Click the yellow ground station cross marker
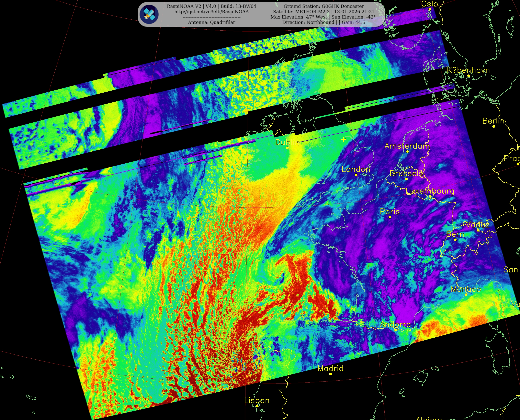This screenshot has width=520, height=420. (343, 140)
